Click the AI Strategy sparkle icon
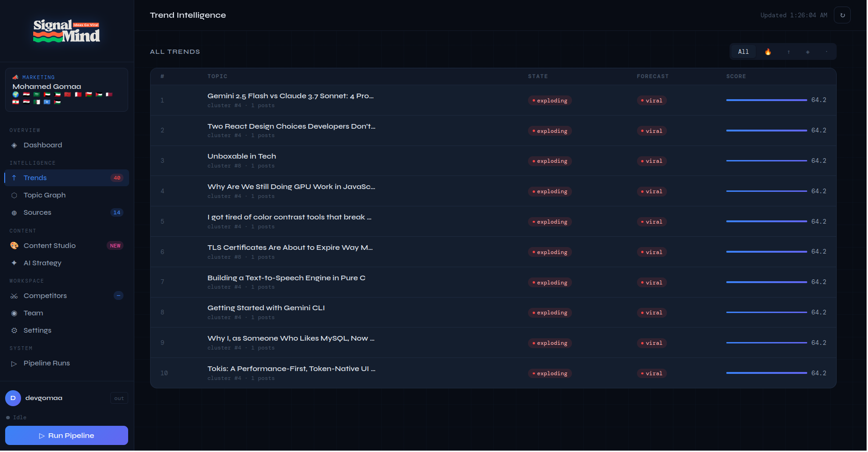 [x=14, y=263]
